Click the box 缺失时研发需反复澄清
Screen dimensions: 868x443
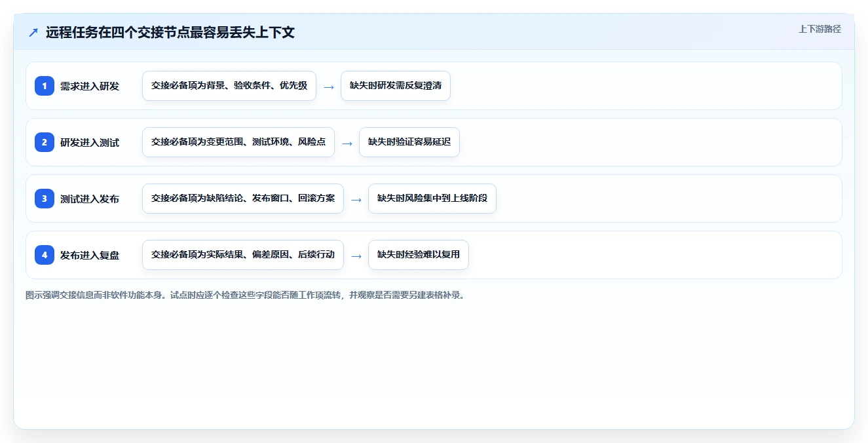tap(396, 86)
